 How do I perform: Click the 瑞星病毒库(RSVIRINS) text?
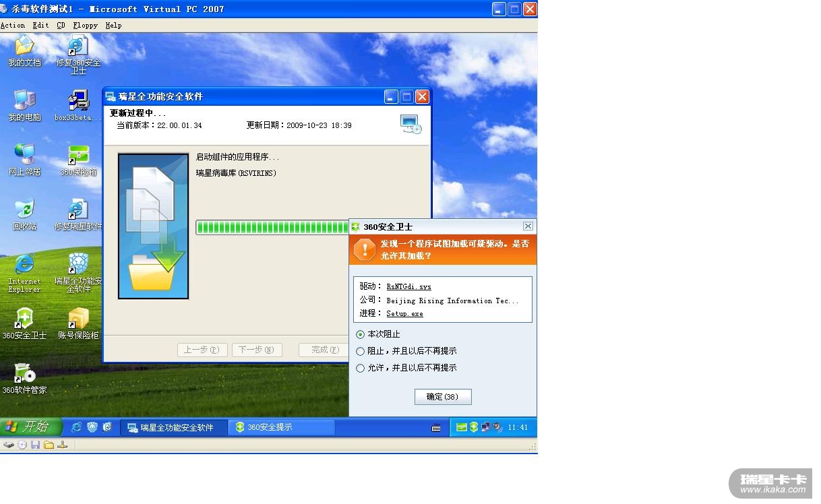click(x=236, y=173)
